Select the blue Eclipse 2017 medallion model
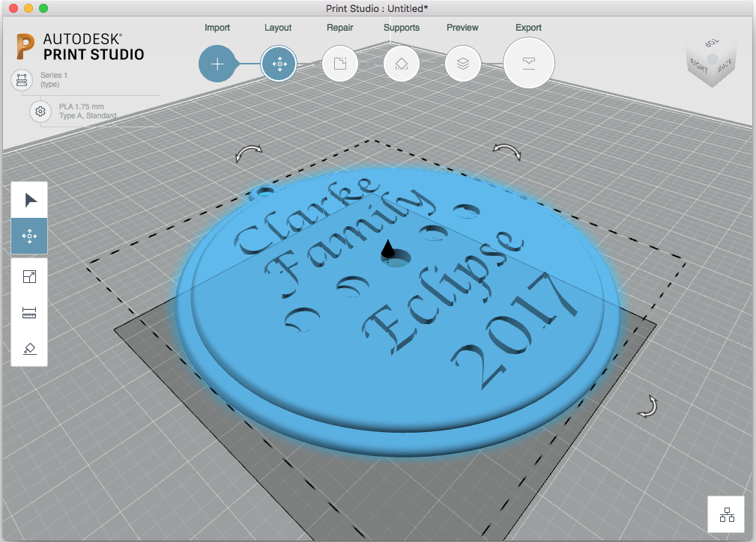Viewport: 756px width, 542px height. [399, 313]
